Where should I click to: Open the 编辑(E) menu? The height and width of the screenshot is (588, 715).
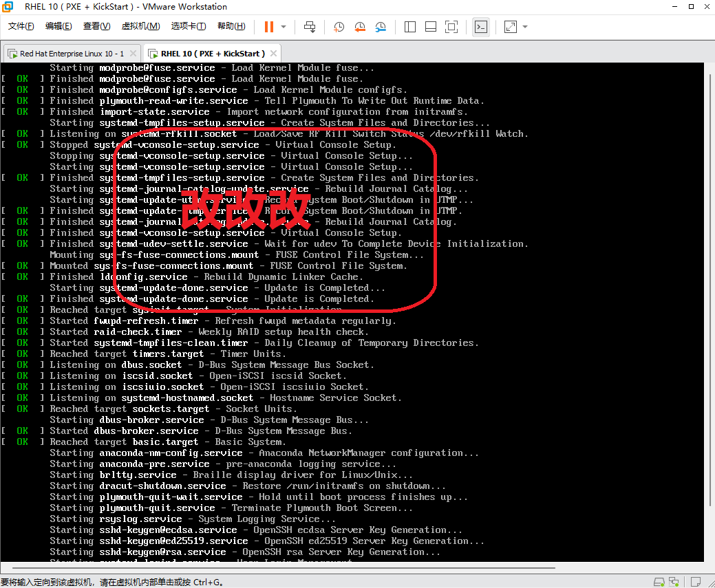(x=58, y=26)
